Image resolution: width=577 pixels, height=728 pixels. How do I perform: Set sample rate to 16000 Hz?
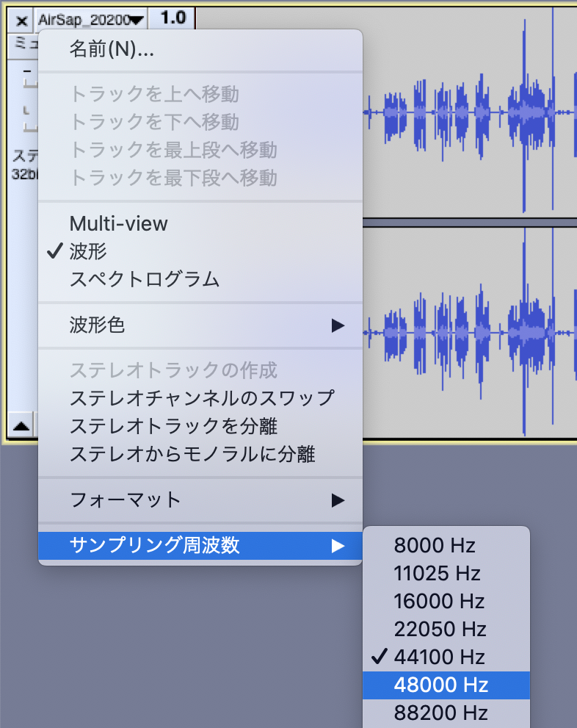click(446, 601)
